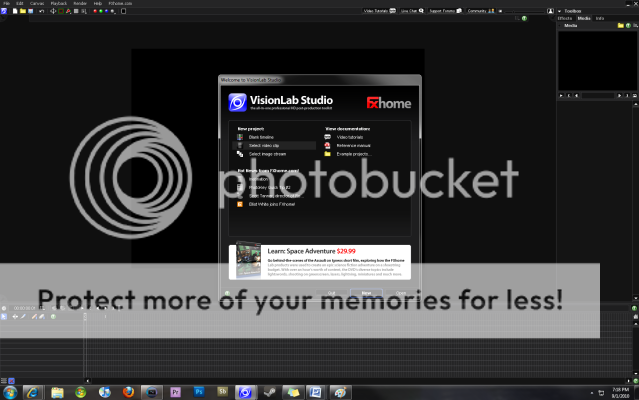639x400 pixels.
Task: Open Internet Explorer from the taskbar
Action: point(33,393)
